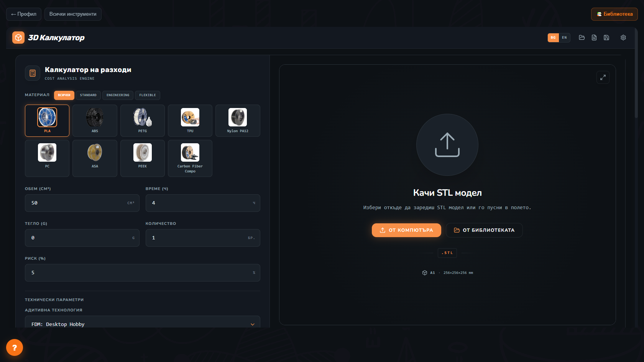
Task: Focus the Обем (см³) input field
Action: [82, 203]
